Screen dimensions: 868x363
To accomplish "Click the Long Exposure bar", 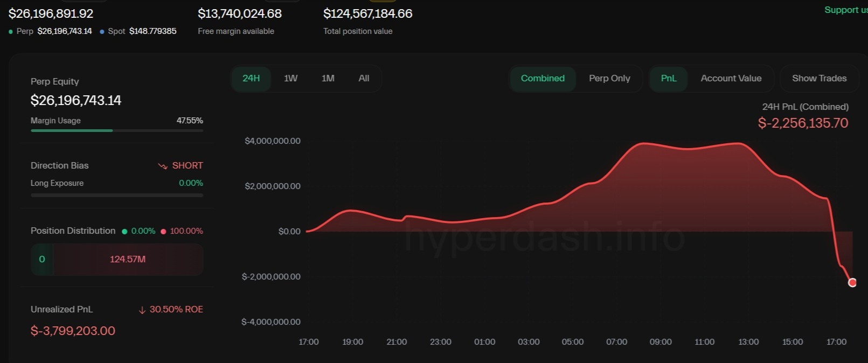I will 117,195.
